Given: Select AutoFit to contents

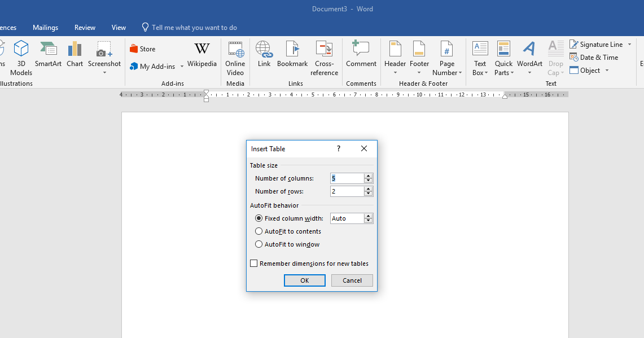Looking at the screenshot, I should click(259, 231).
